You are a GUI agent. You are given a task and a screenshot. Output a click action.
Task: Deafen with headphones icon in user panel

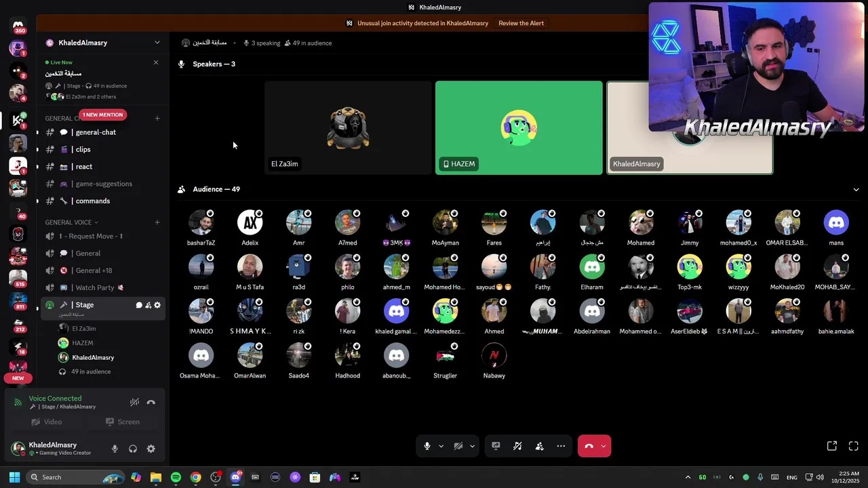133,449
